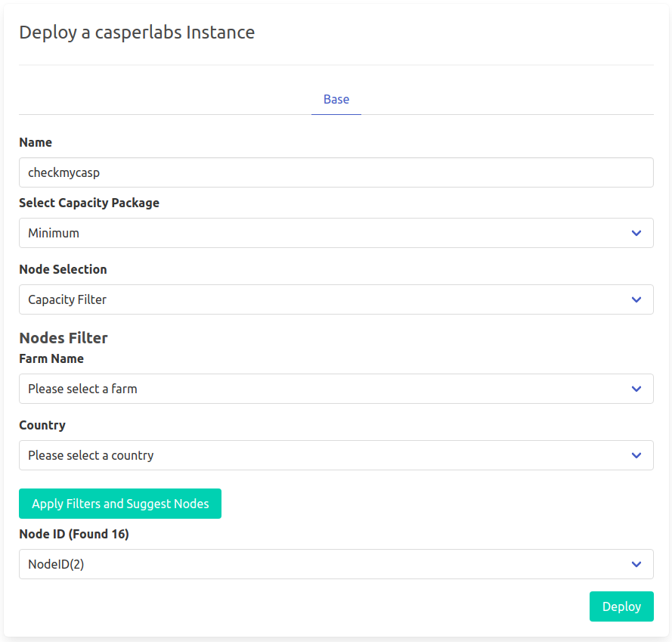The height and width of the screenshot is (642, 672).
Task: Click the 'Name' field label
Action: point(36,142)
